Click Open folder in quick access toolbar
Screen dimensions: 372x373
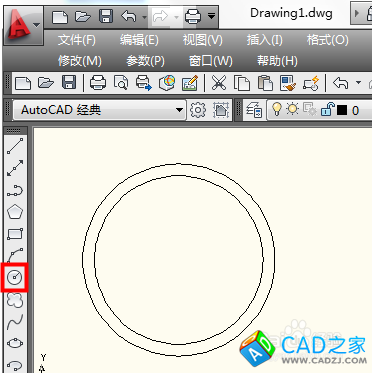(x=83, y=16)
